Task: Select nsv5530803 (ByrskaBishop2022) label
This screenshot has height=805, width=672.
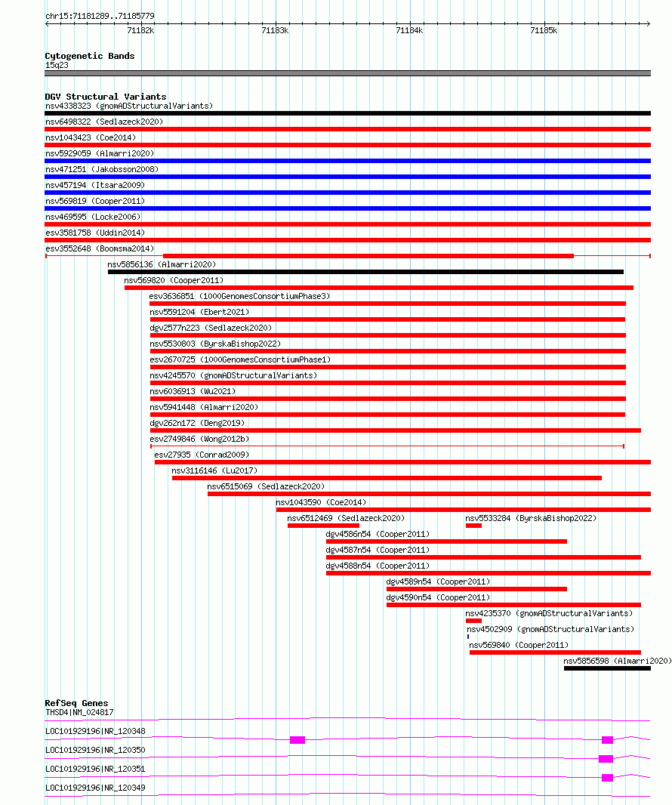Action: pyautogui.click(x=216, y=344)
